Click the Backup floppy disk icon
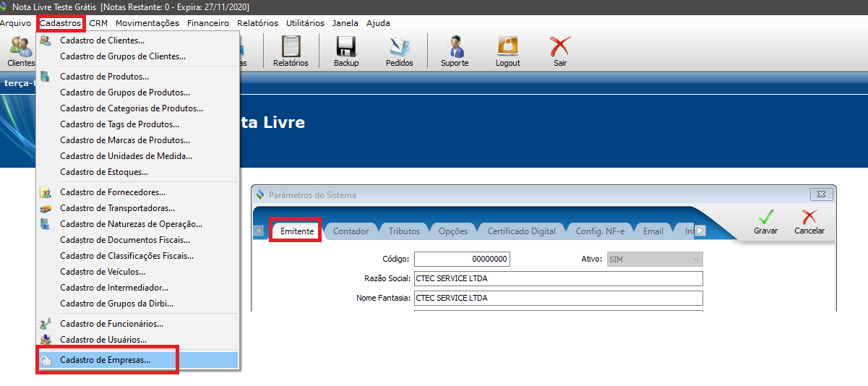The width and height of the screenshot is (868, 386). 346,51
